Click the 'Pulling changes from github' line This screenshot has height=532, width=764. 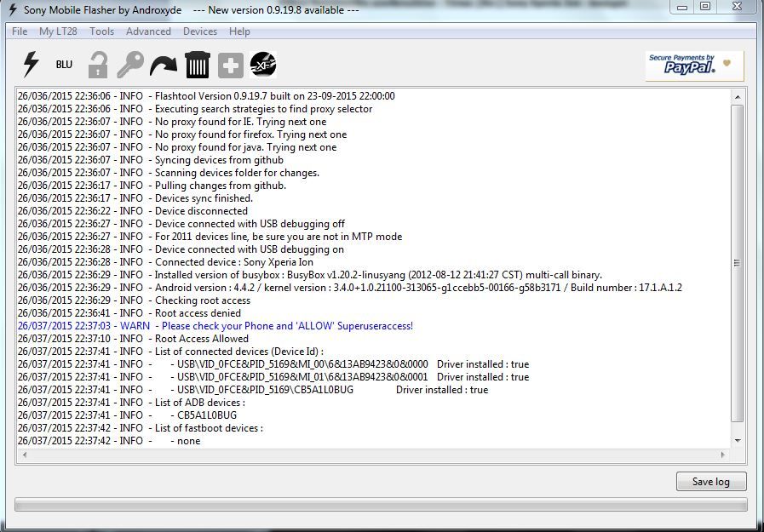152,186
